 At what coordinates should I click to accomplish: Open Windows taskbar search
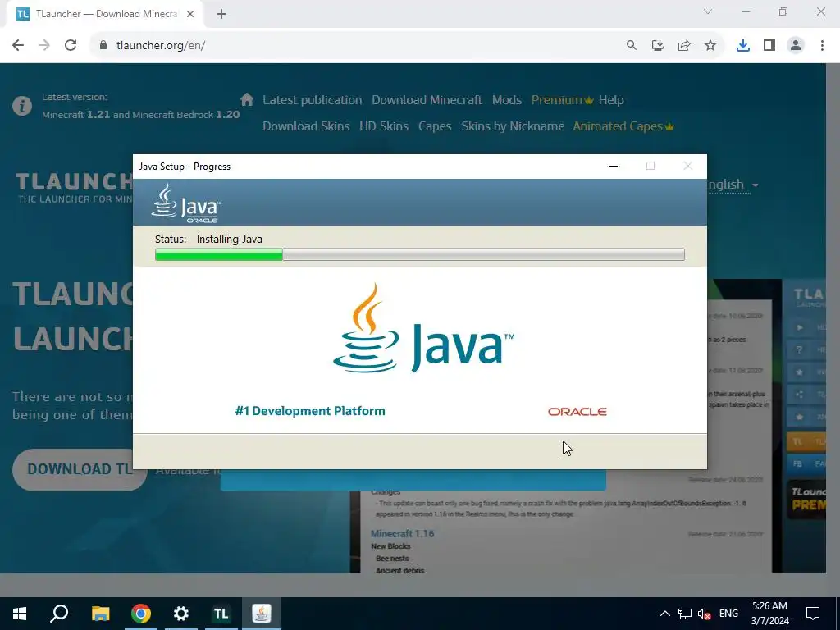(x=59, y=614)
